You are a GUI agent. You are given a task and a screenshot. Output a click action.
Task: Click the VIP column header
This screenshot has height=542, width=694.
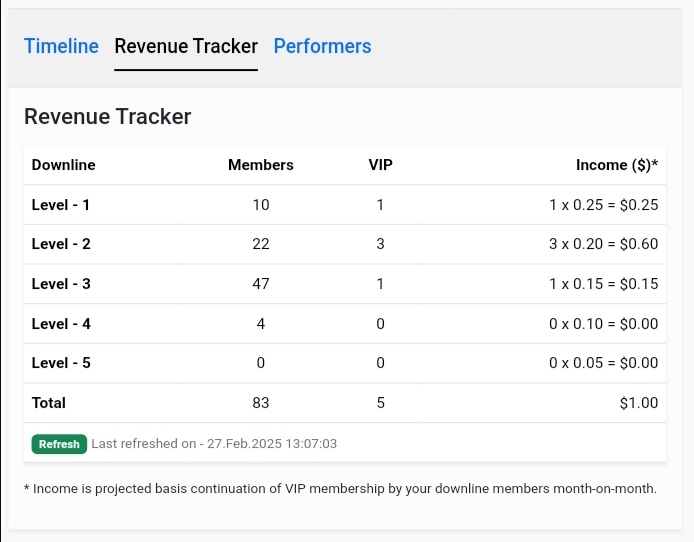pos(380,165)
